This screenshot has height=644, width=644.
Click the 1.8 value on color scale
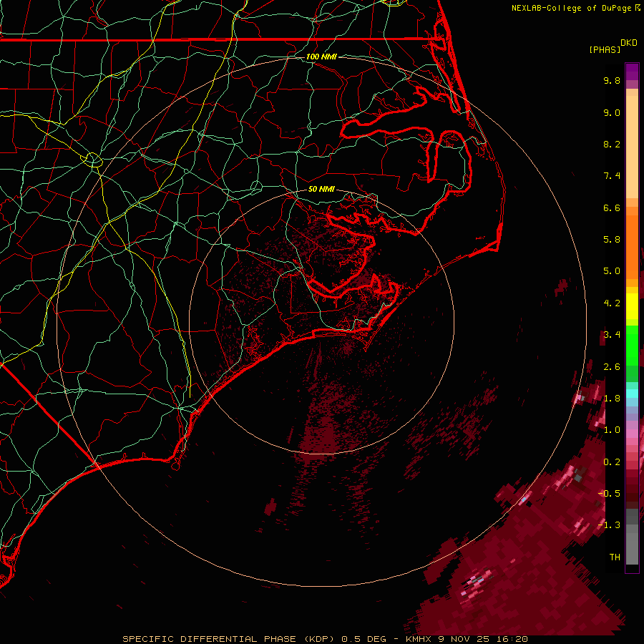click(612, 399)
